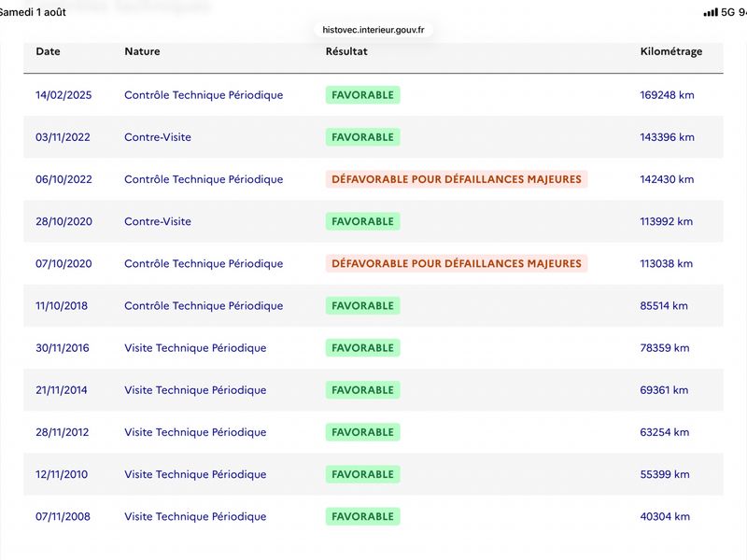Image resolution: width=747 pixels, height=560 pixels.
Task: Click FAVORABLE badge for 14/02/2025 inspection
Action: 362,95
